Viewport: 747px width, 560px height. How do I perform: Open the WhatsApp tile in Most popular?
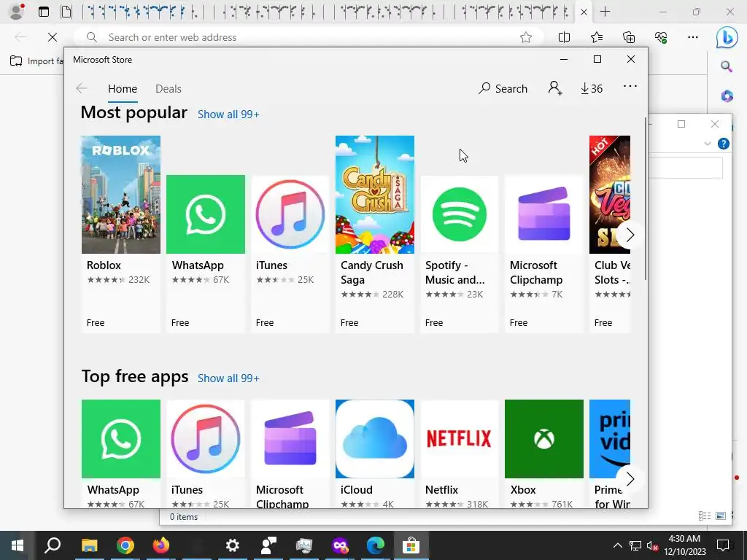[x=205, y=253]
